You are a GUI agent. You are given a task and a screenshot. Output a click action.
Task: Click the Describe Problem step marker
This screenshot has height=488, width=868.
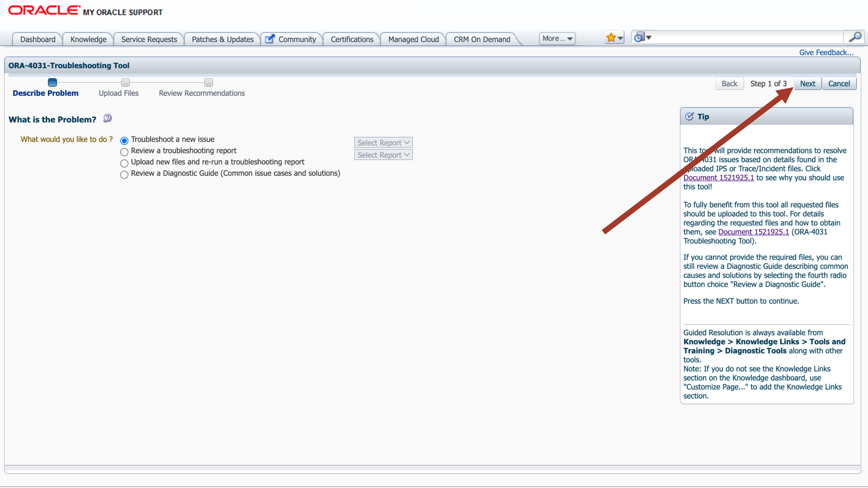52,82
